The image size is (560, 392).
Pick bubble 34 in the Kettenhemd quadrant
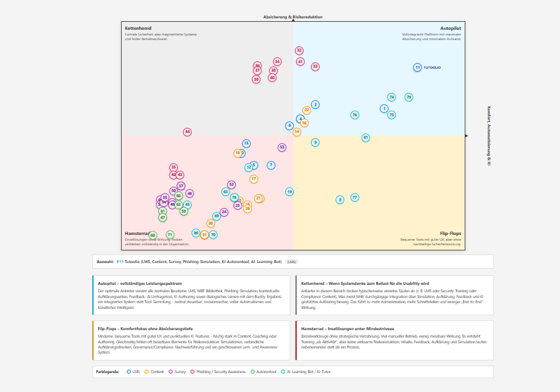click(x=277, y=62)
